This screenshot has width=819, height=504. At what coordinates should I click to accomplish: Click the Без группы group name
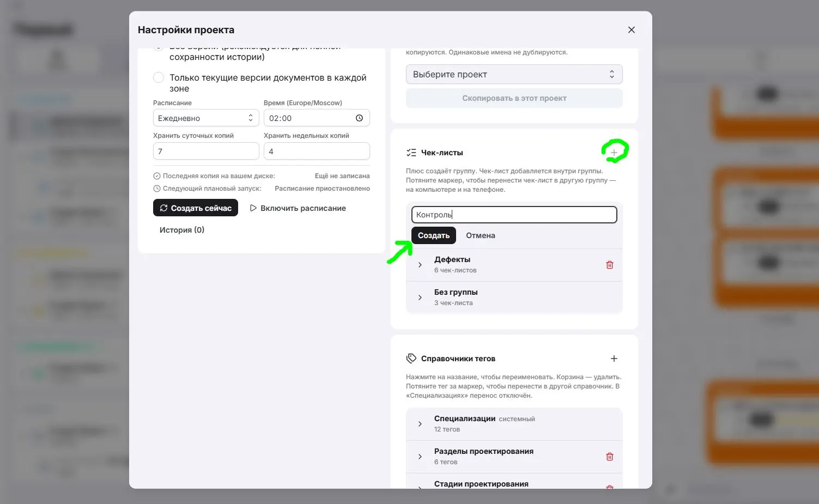pos(456,292)
